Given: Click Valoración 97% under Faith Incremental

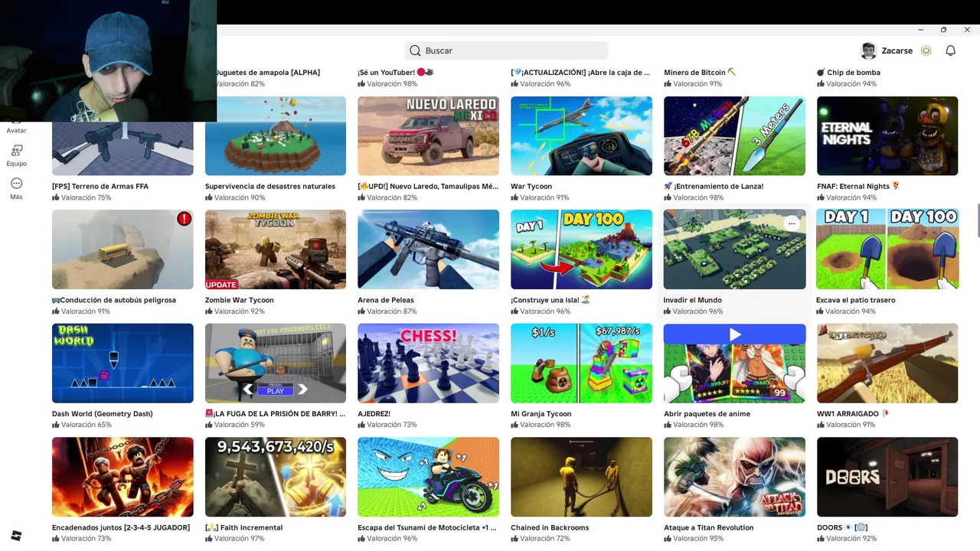Looking at the screenshot, I should (x=235, y=539).
